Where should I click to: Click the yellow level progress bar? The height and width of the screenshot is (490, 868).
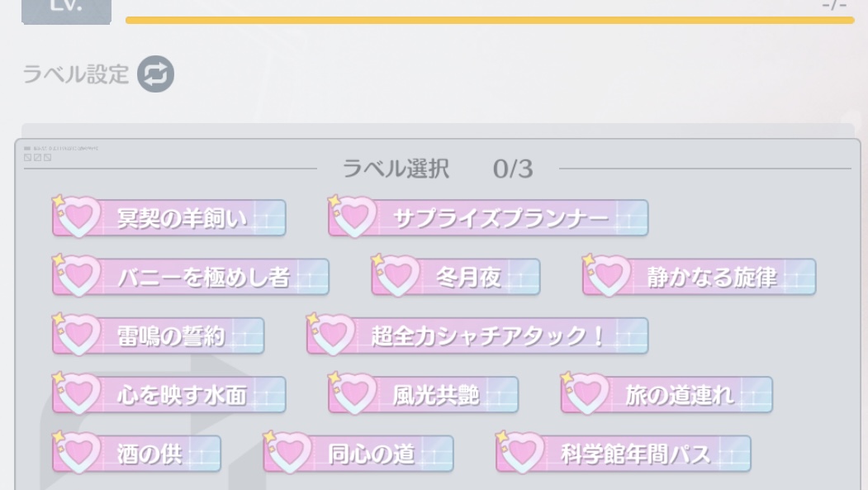[x=489, y=20]
